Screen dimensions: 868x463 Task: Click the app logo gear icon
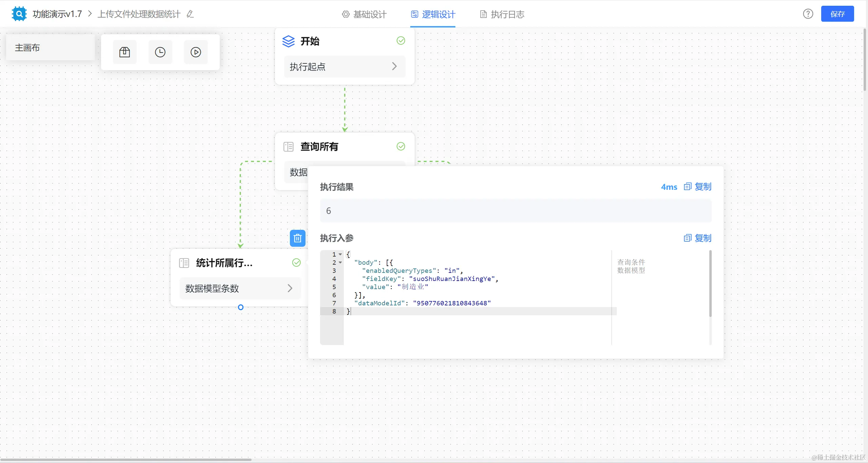(19, 14)
